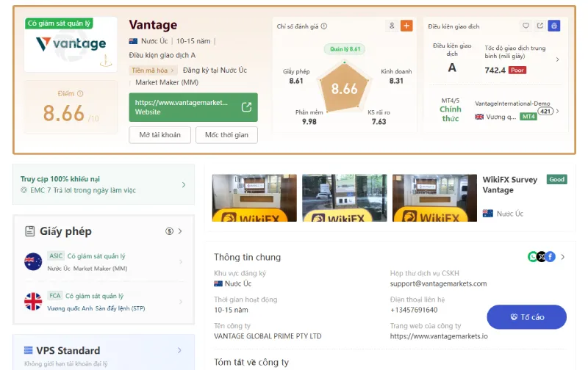Screen dimensions: 588x370
Task: Click the phone number +13457691640
Action: pos(414,310)
